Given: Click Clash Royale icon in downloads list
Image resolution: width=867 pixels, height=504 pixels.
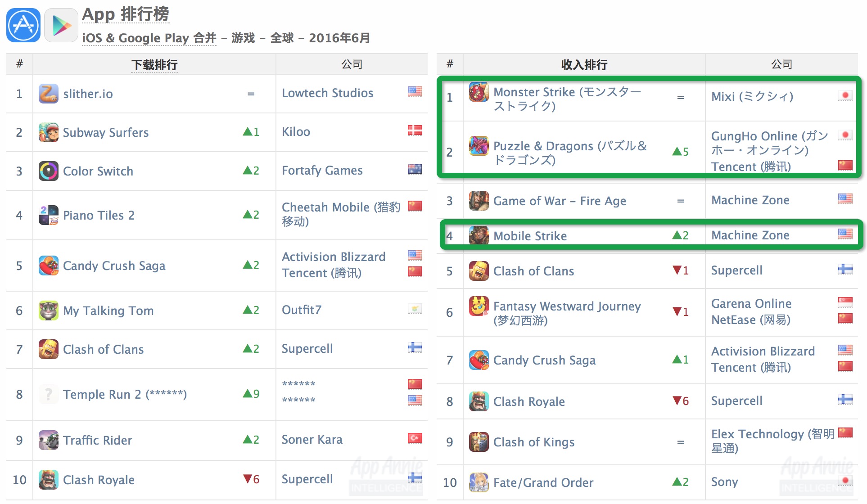Looking at the screenshot, I should pyautogui.click(x=49, y=480).
